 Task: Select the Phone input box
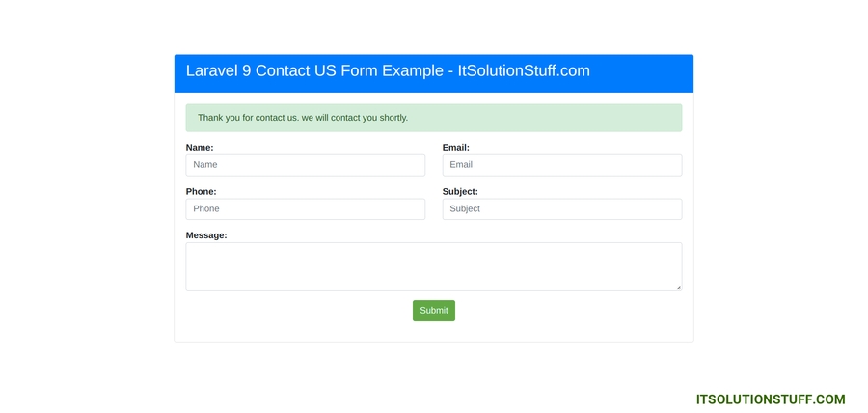[305, 208]
